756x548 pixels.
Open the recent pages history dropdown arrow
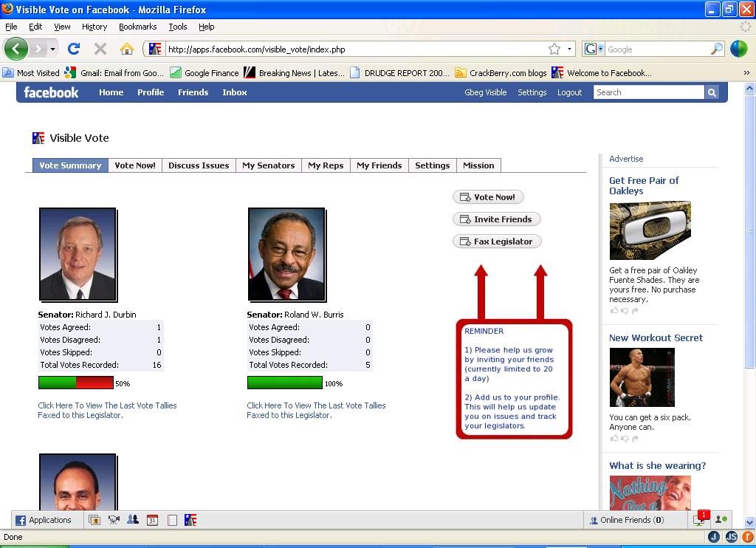point(52,49)
